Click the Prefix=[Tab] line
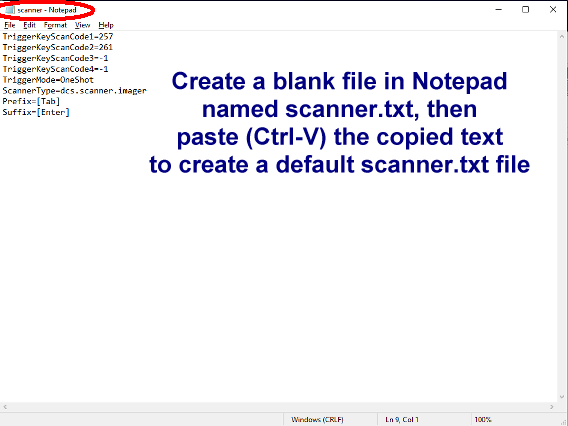Image resolution: width=568 pixels, height=426 pixels. 31,101
